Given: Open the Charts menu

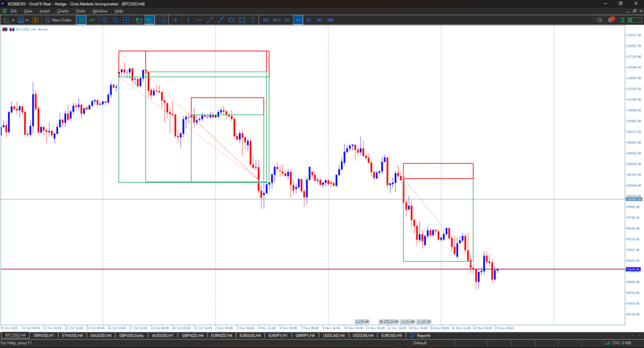Looking at the screenshot, I should coord(62,11).
